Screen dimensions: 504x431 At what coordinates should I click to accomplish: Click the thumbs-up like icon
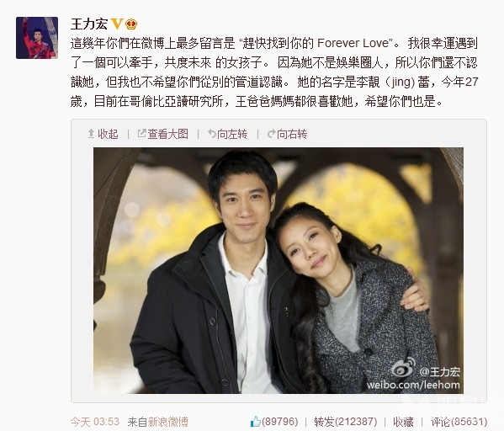pyautogui.click(x=256, y=421)
